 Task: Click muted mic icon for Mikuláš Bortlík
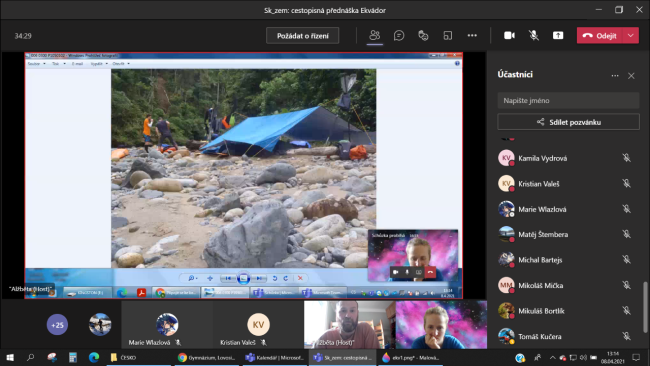pos(626,310)
